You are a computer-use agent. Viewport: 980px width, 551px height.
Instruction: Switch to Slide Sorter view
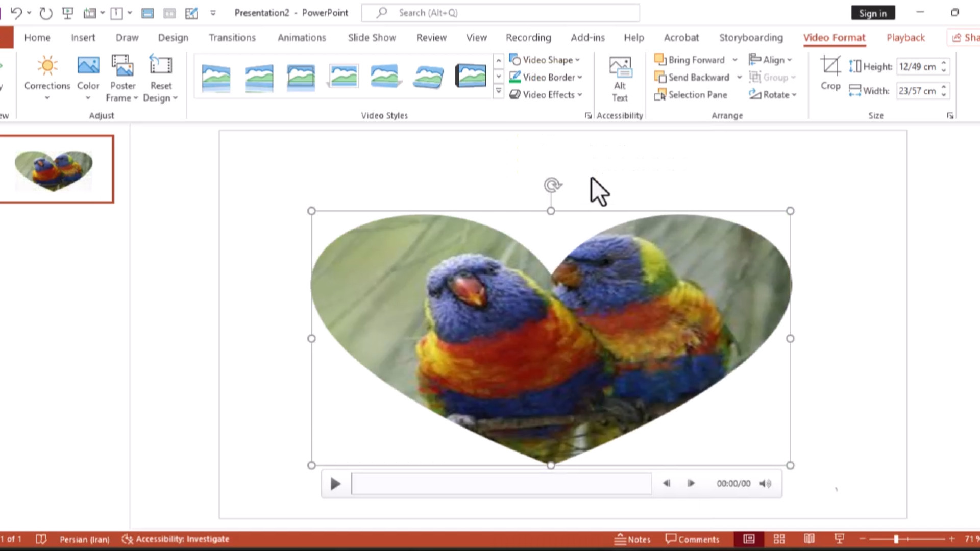pyautogui.click(x=779, y=539)
